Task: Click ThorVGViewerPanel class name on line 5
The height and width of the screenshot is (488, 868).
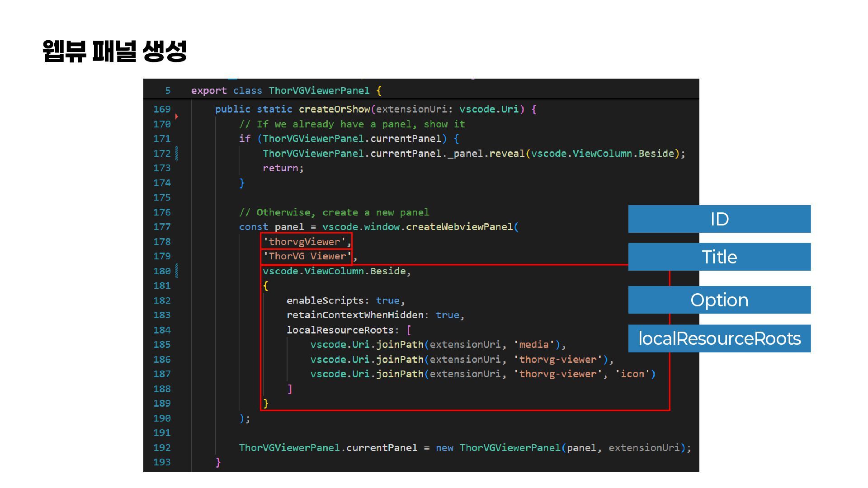Action: click(x=319, y=91)
